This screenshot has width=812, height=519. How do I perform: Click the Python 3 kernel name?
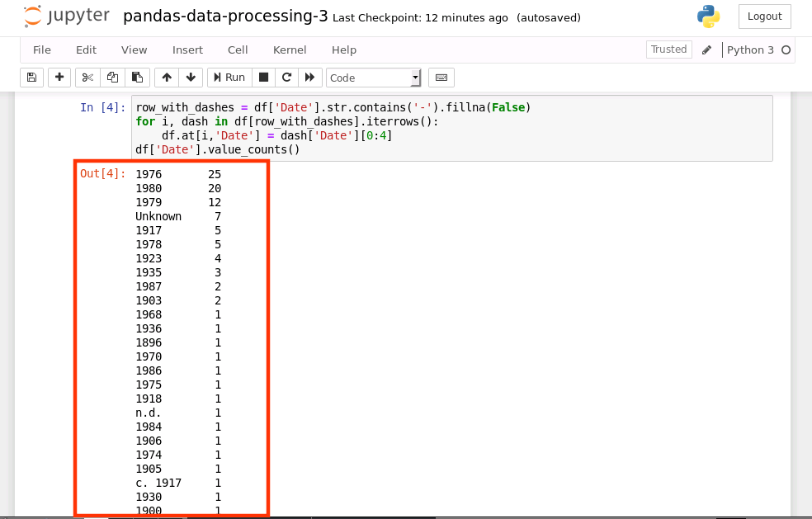[750, 50]
